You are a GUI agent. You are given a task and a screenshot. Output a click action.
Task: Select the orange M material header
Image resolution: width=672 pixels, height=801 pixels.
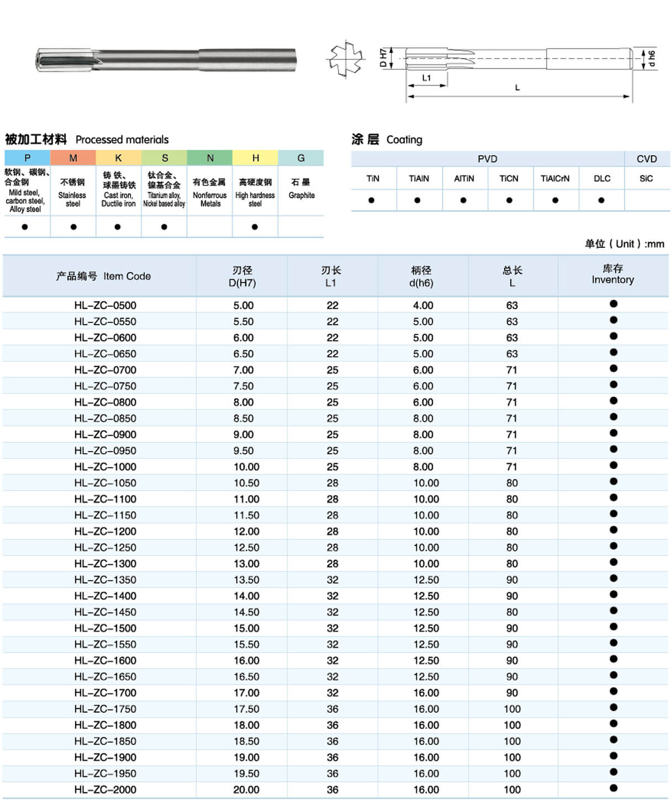pos(73,158)
